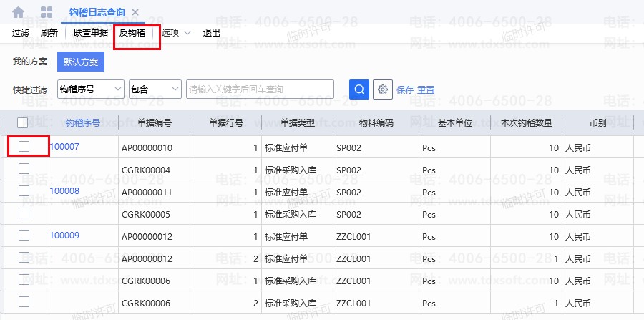Screen dimensions: 644x320
Task: Click the 重置 link
Action: (426, 90)
